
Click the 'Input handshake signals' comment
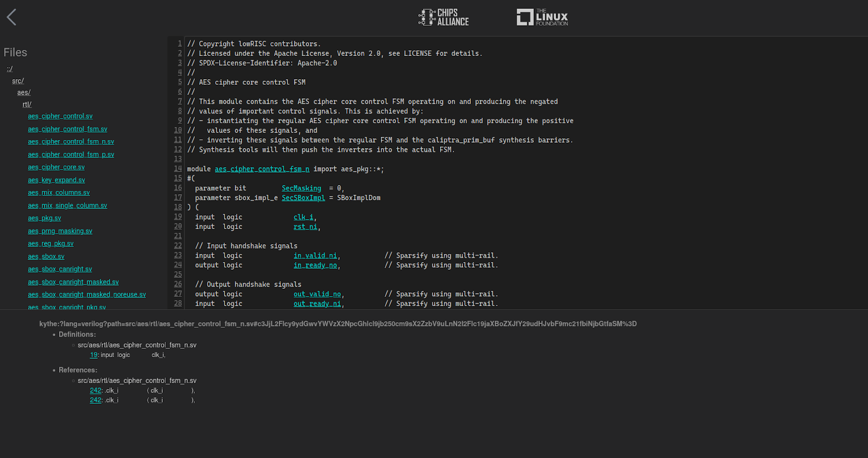coord(246,246)
